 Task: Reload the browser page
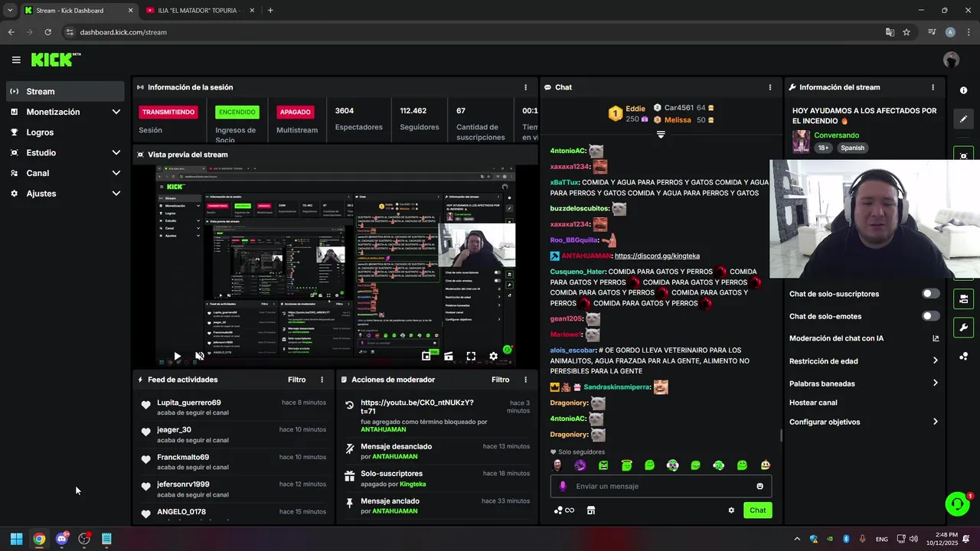(47, 32)
